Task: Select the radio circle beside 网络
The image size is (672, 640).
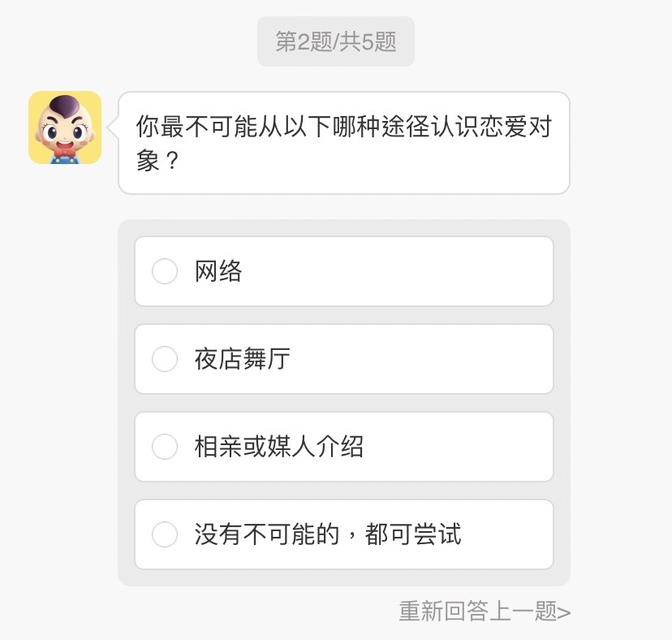Action: pos(165,271)
